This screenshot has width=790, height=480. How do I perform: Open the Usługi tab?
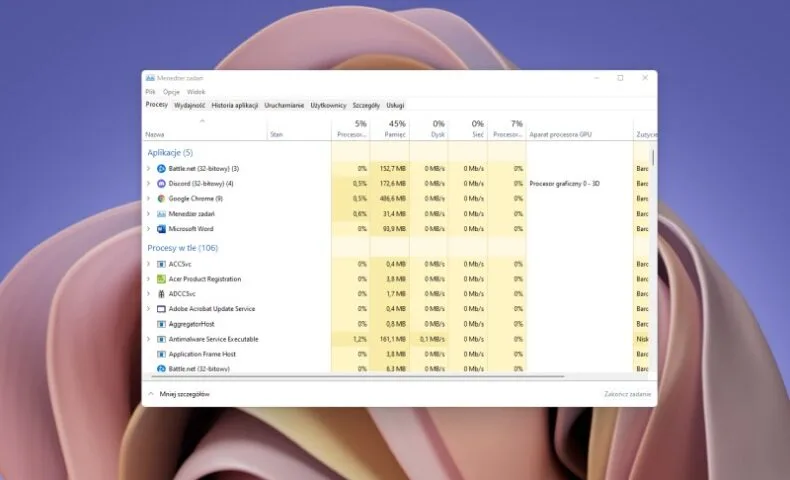(395, 106)
